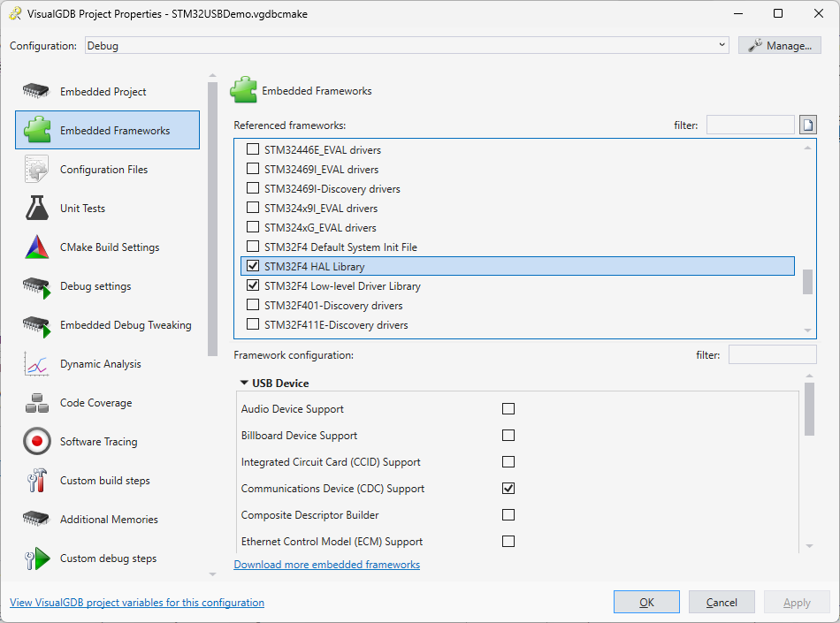Click the Custom build steps tools icon
The width and height of the screenshot is (840, 623).
[36, 481]
